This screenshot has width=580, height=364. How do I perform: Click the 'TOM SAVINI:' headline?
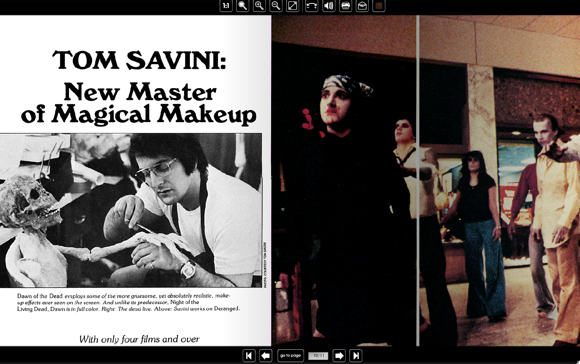[x=139, y=60]
